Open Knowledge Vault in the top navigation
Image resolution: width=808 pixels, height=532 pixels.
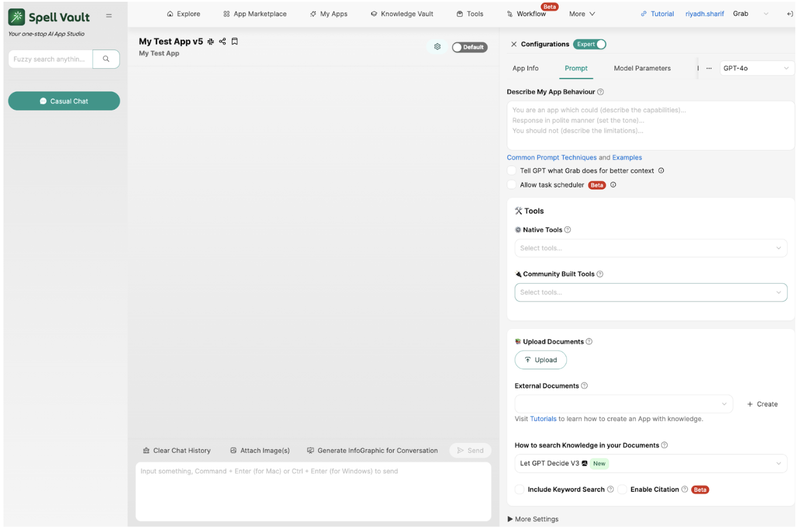(x=402, y=14)
